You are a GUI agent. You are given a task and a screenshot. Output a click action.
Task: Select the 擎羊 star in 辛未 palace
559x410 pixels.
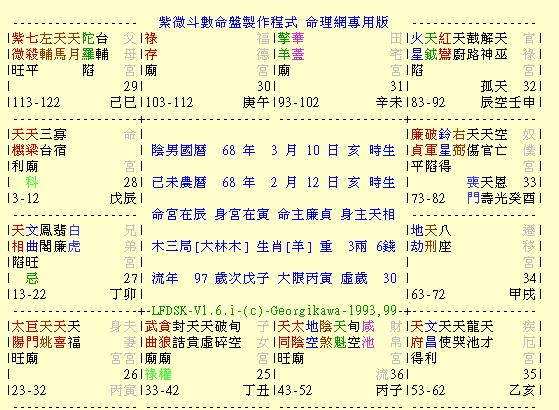(x=284, y=46)
